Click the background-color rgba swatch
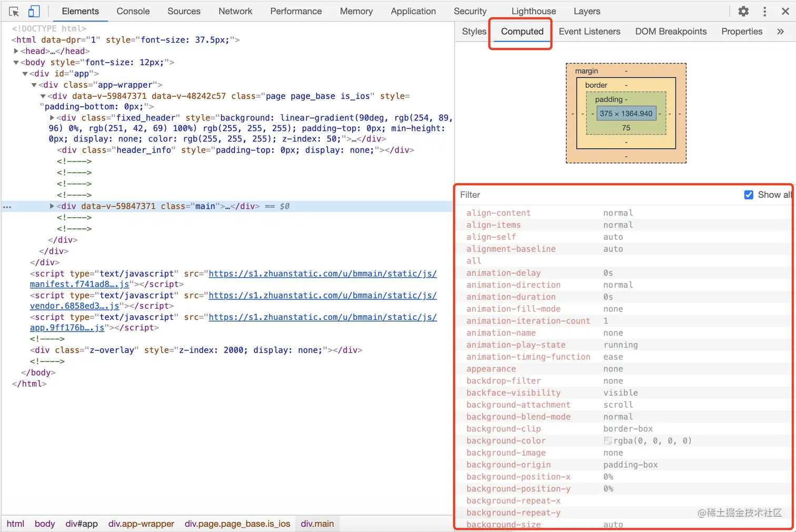Viewport: 796px width, 532px height. (608, 441)
